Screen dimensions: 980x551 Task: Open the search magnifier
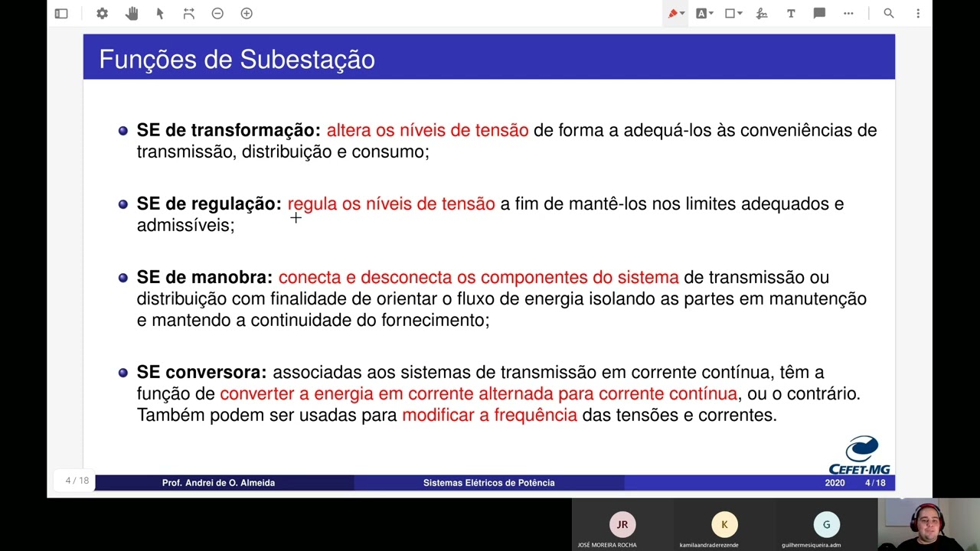(x=889, y=13)
